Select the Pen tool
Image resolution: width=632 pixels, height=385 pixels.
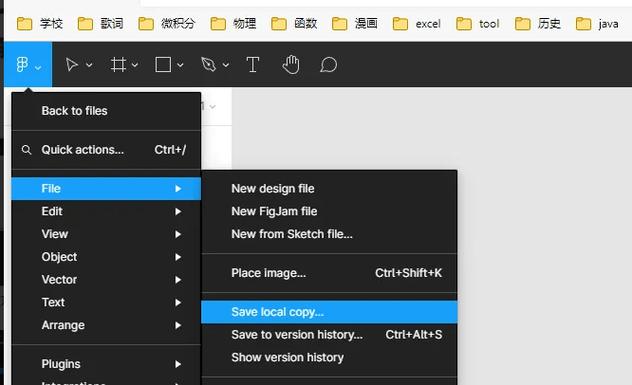208,65
